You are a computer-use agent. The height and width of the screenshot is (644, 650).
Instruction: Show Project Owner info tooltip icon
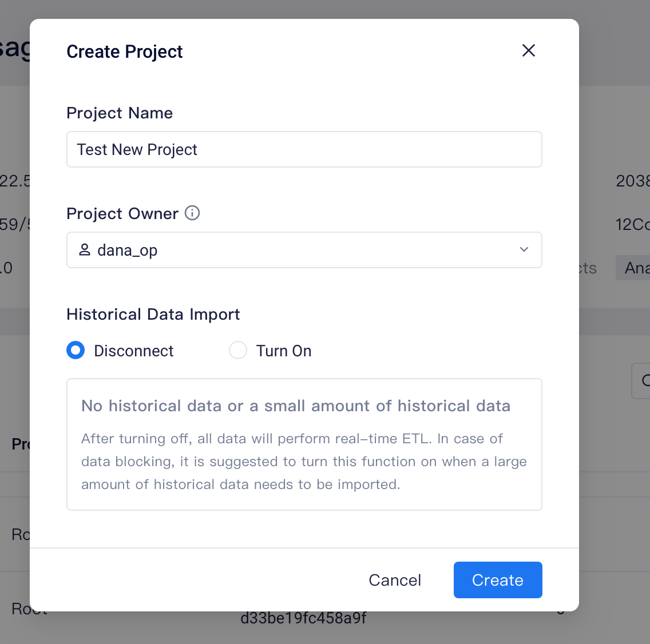click(x=192, y=213)
